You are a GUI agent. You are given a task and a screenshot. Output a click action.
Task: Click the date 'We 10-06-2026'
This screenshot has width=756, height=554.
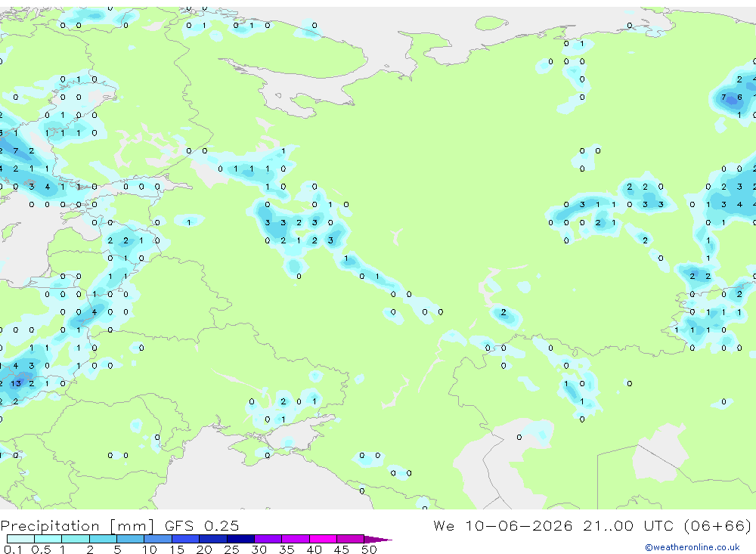503,525
